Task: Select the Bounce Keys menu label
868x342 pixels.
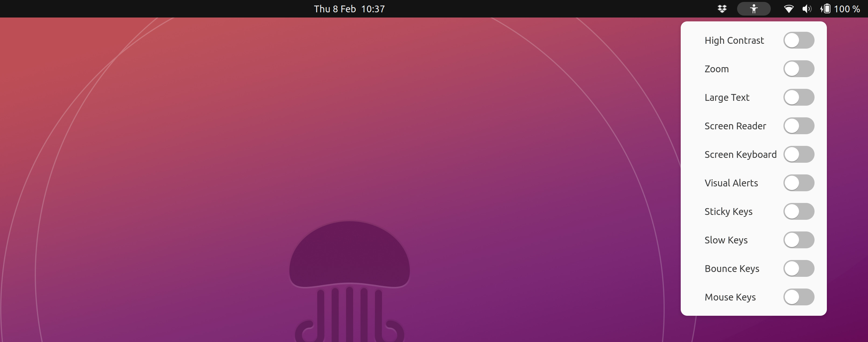Action: [x=732, y=268]
